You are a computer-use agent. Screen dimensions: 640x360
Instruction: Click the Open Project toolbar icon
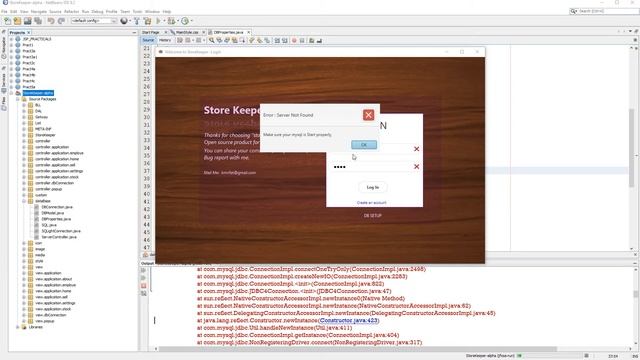(27, 21)
